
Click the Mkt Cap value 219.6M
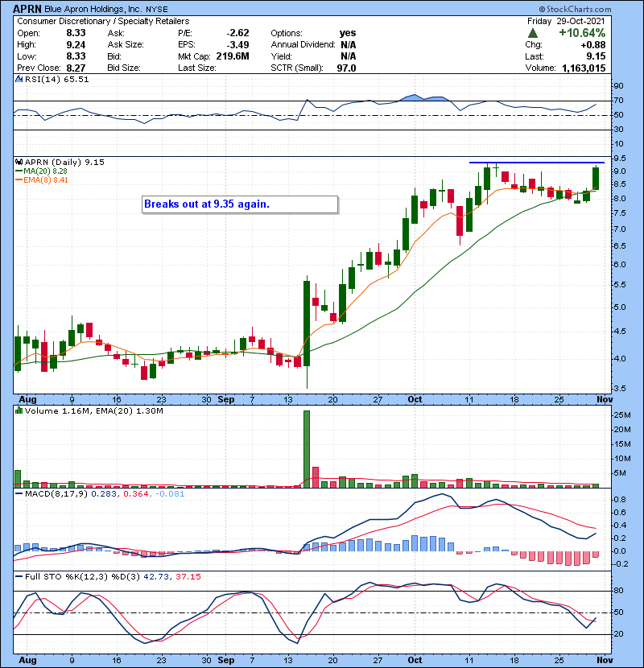click(233, 56)
